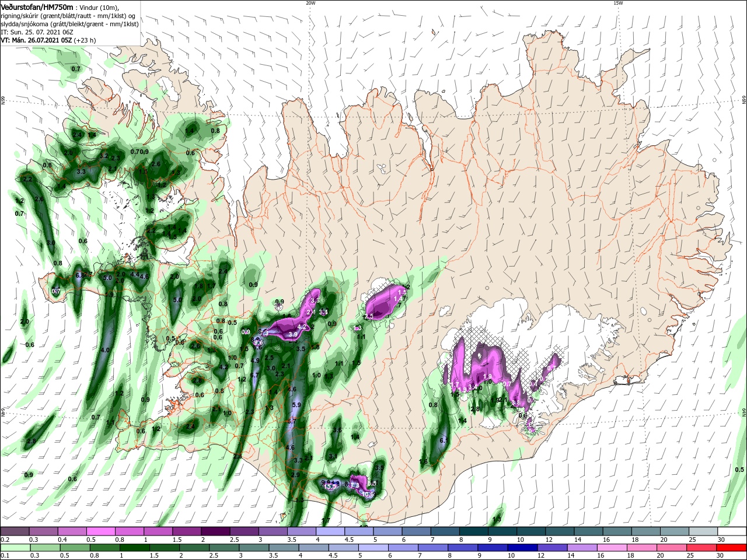
Task: Click the 4.4 precipitation value on the map
Action: pyautogui.click(x=134, y=274)
